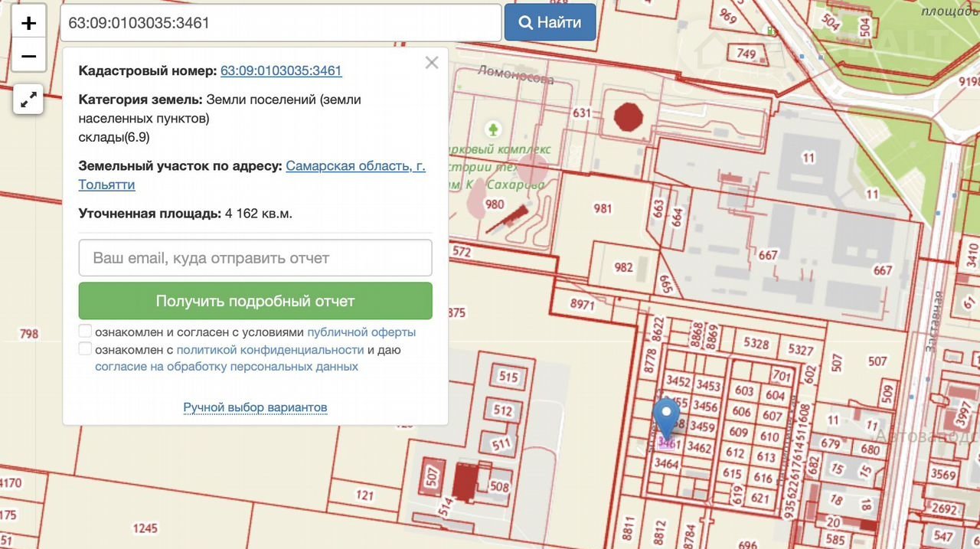Click Ручной выбор вариантов link
This screenshot has width=980, height=549.
[255, 407]
